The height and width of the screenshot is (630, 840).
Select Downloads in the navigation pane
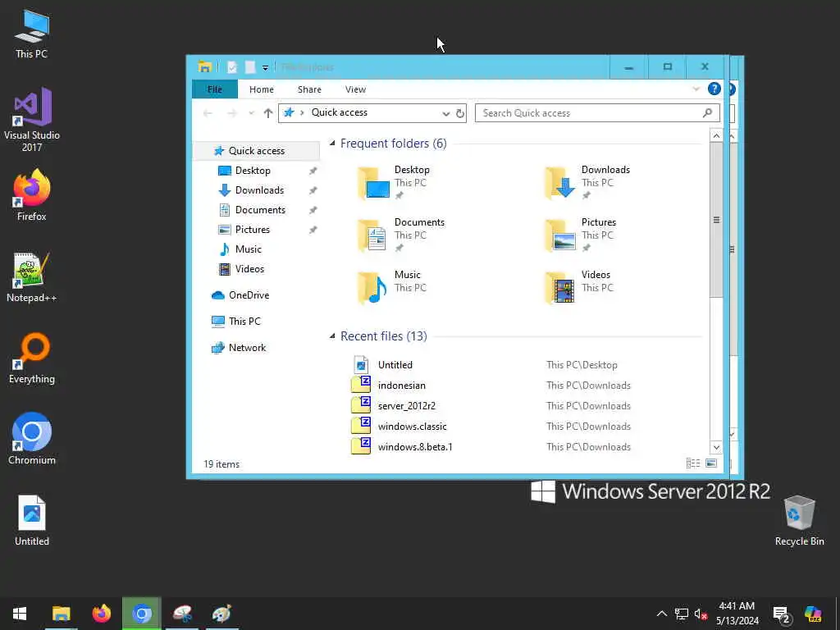[x=259, y=190]
